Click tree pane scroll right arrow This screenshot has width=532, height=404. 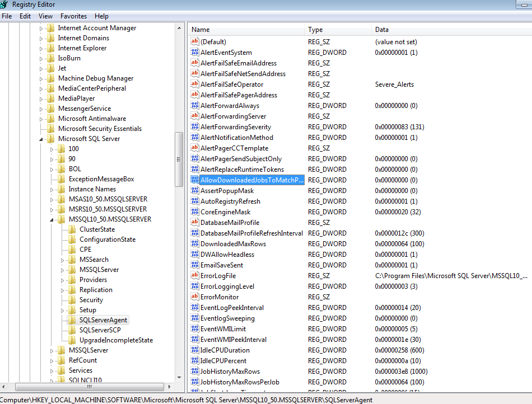(x=169, y=387)
